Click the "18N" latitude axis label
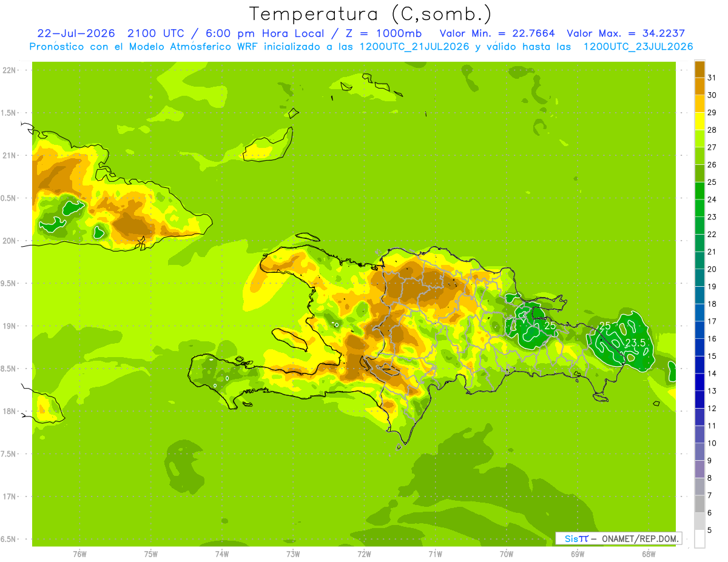 [9, 411]
